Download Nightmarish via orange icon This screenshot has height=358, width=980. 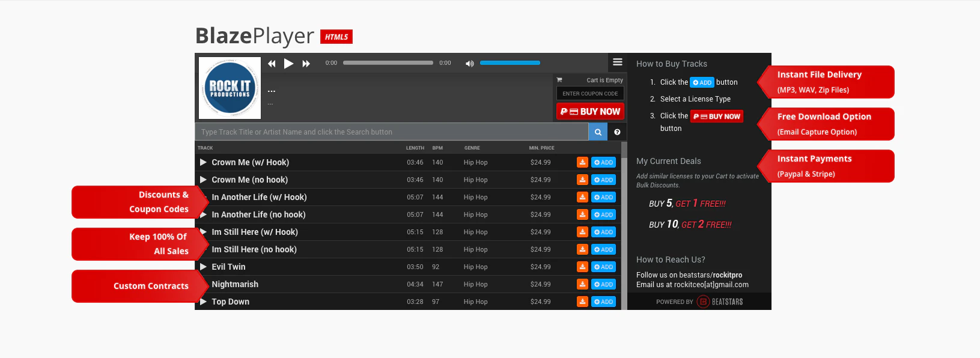(x=582, y=284)
